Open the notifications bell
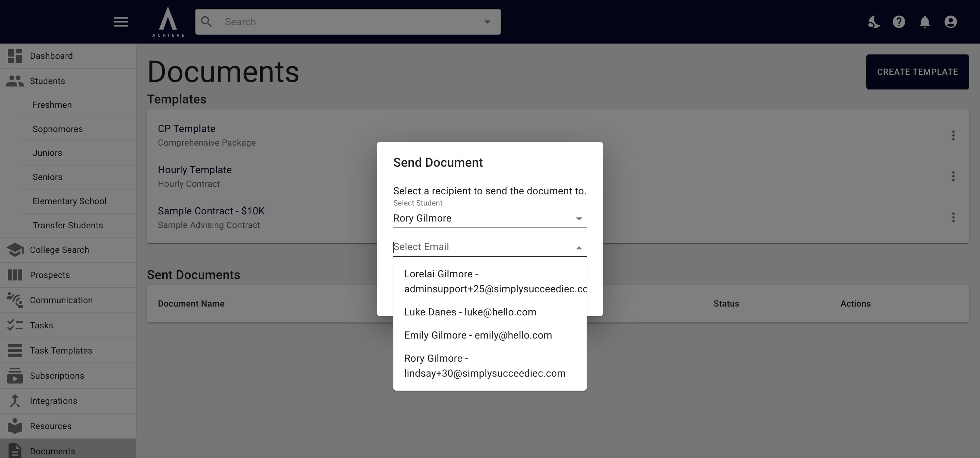This screenshot has height=458, width=980. [x=925, y=22]
